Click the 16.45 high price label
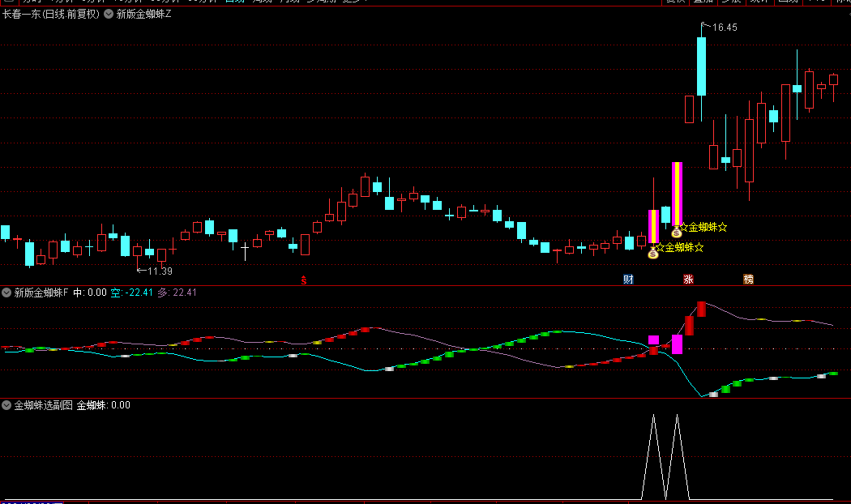 725,27
